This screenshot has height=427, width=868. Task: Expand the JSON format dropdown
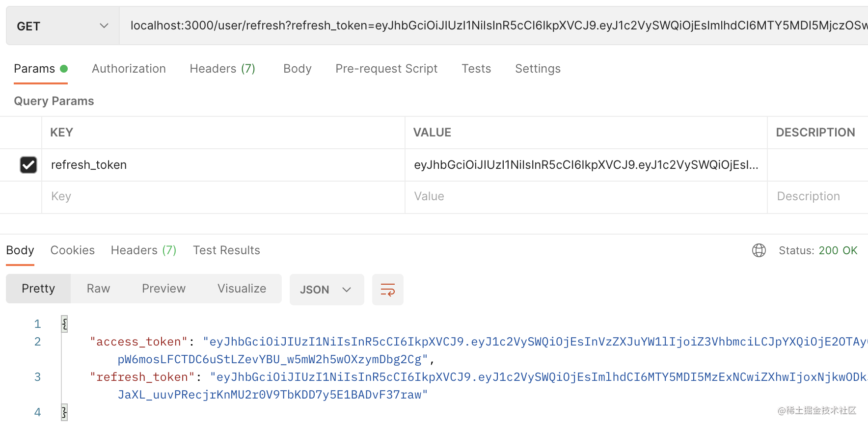[x=326, y=290]
